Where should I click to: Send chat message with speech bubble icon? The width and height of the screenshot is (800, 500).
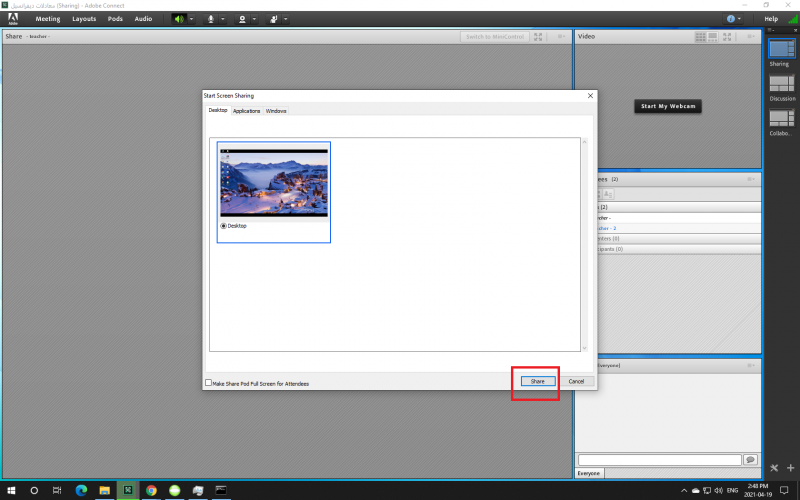[750, 459]
